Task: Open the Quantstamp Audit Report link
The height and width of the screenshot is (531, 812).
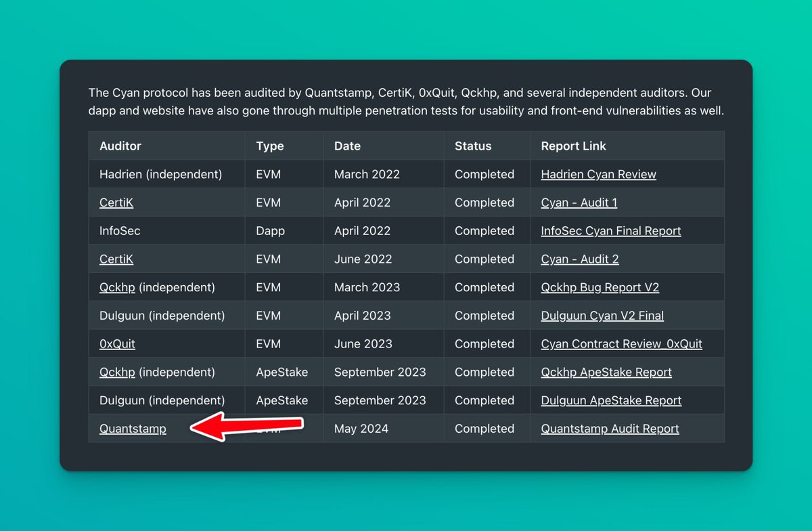Action: tap(610, 429)
